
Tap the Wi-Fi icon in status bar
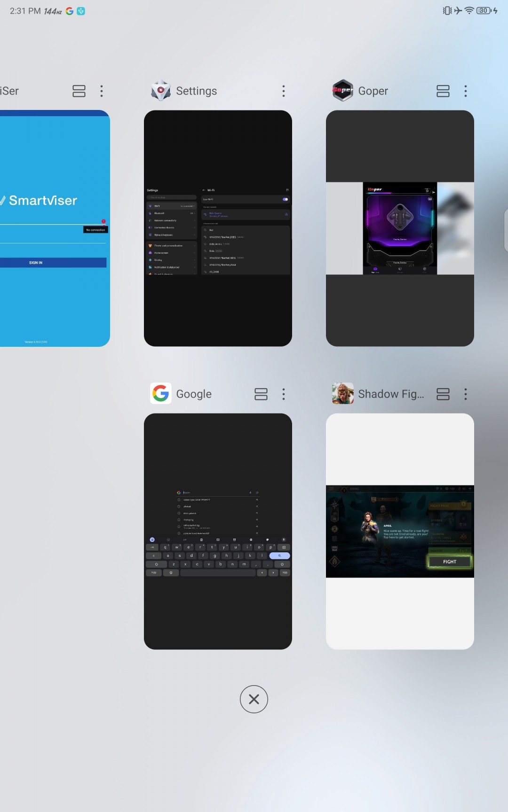(x=469, y=11)
